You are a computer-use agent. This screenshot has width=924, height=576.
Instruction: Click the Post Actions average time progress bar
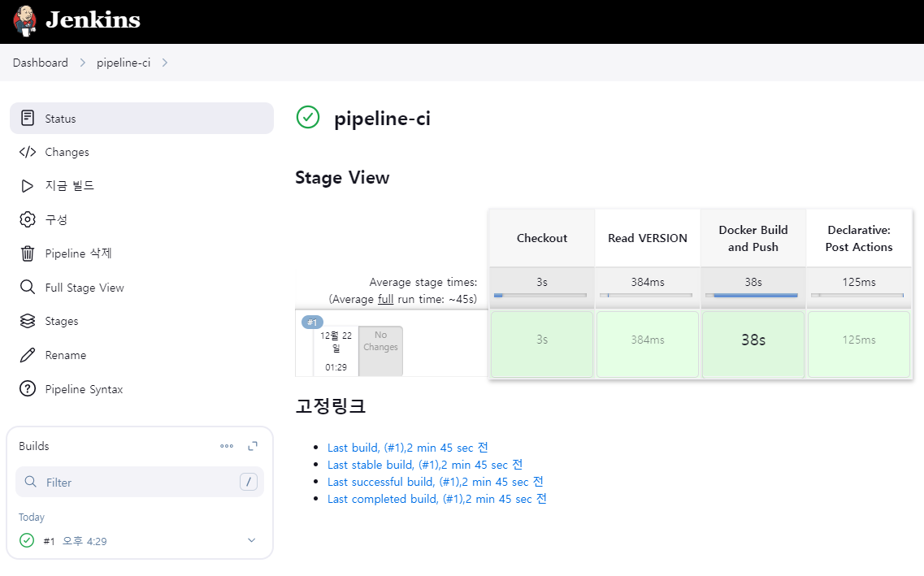tap(857, 295)
